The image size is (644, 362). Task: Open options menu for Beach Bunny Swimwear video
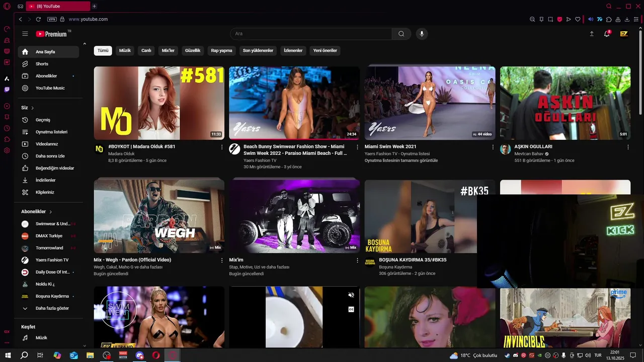click(357, 147)
